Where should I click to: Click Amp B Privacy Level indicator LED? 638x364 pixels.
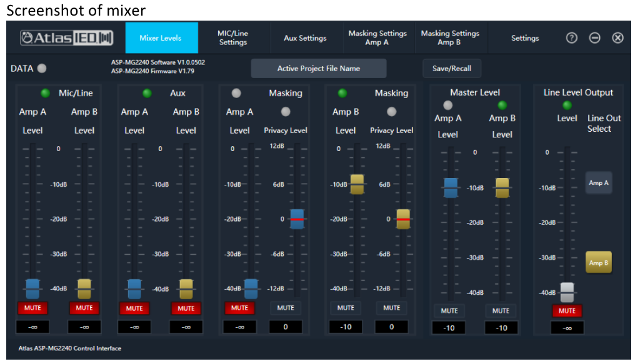click(x=391, y=111)
